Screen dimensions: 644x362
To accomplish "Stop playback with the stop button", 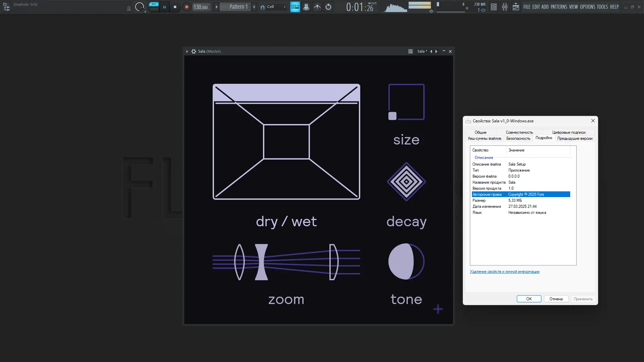I will click(175, 7).
